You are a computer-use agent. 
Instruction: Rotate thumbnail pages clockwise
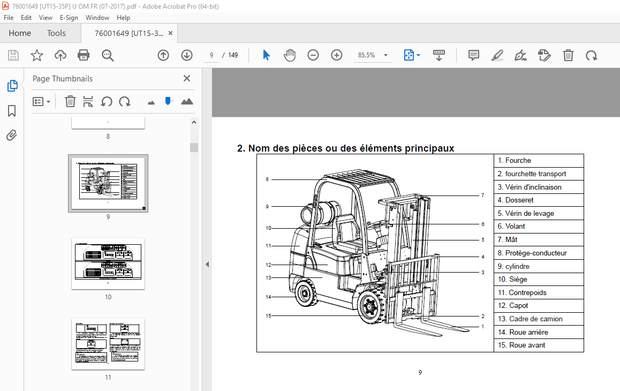coord(125,102)
